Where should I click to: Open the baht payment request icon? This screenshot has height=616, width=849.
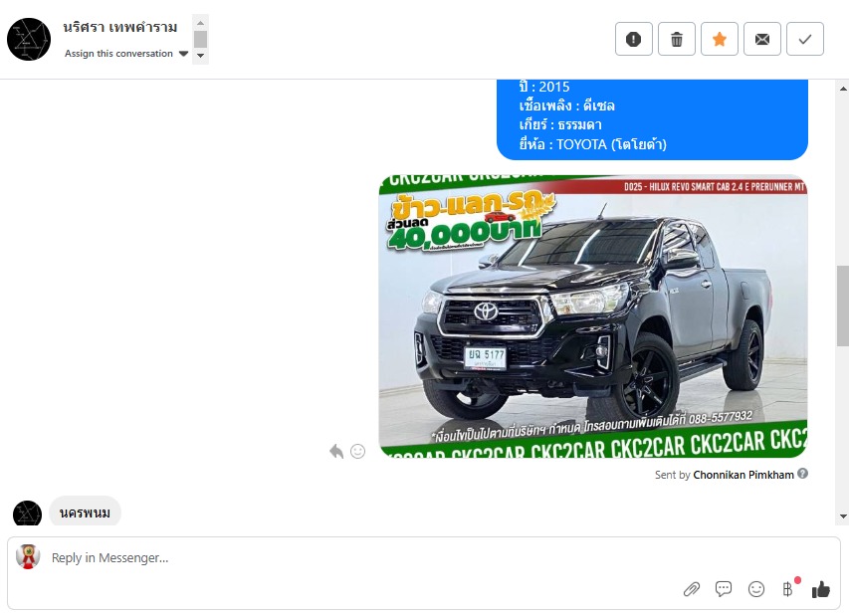(x=788, y=589)
